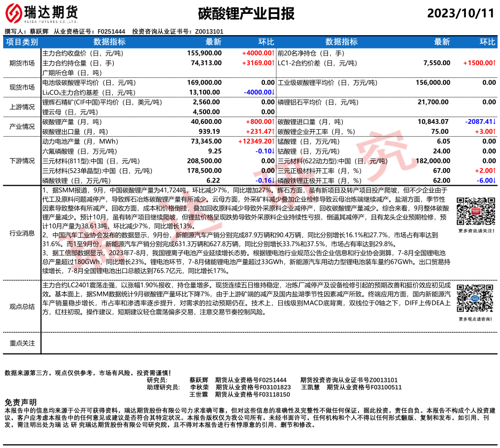The width and height of the screenshot is (500, 448).
Task: Click the red up arrow after +4000.00
Action: [x=273, y=53]
